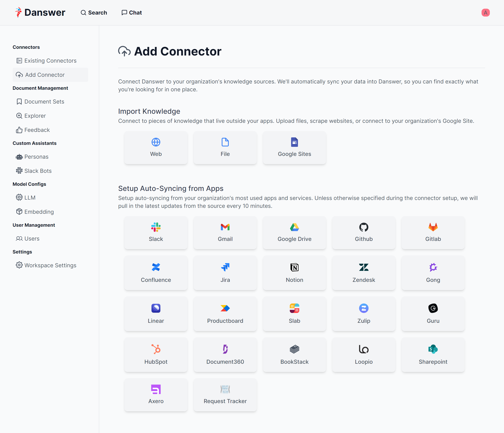The image size is (504, 433).
Task: Select the HubSpot connector card
Action: (x=156, y=355)
